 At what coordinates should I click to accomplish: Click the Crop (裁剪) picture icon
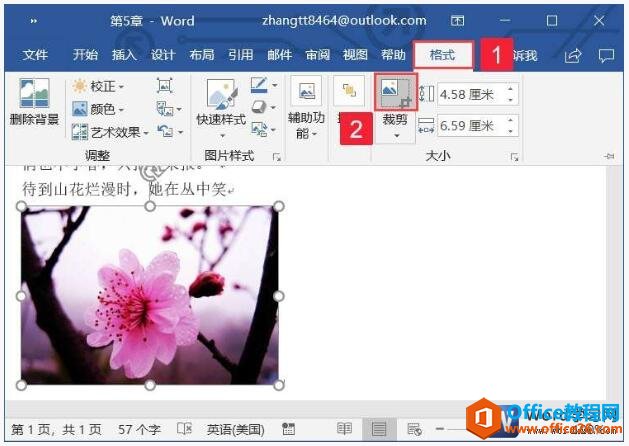[396, 93]
